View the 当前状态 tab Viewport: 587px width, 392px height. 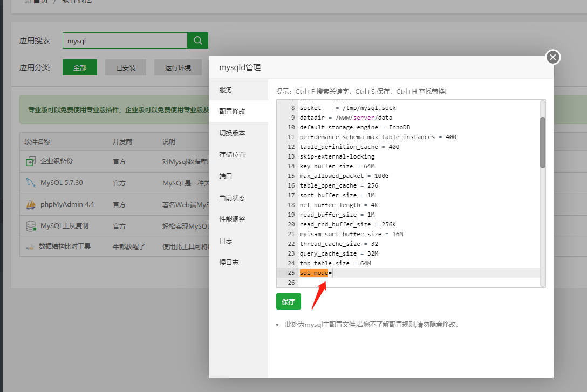(232, 197)
